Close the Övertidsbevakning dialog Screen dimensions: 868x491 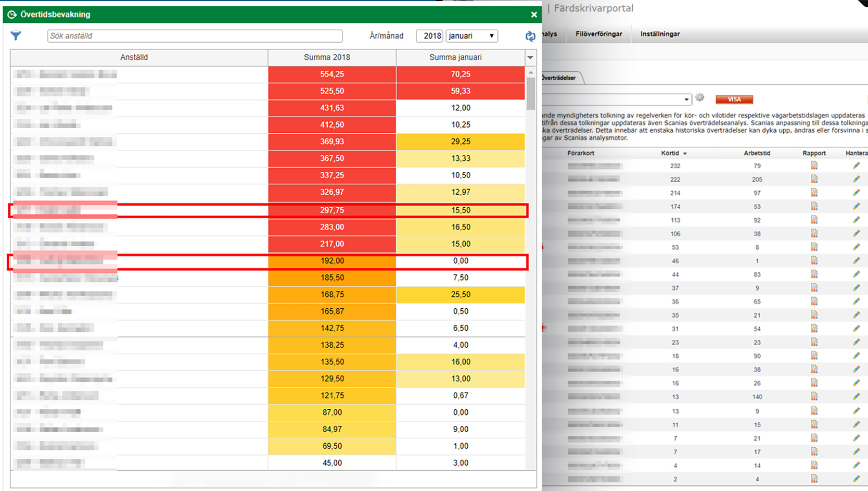533,15
